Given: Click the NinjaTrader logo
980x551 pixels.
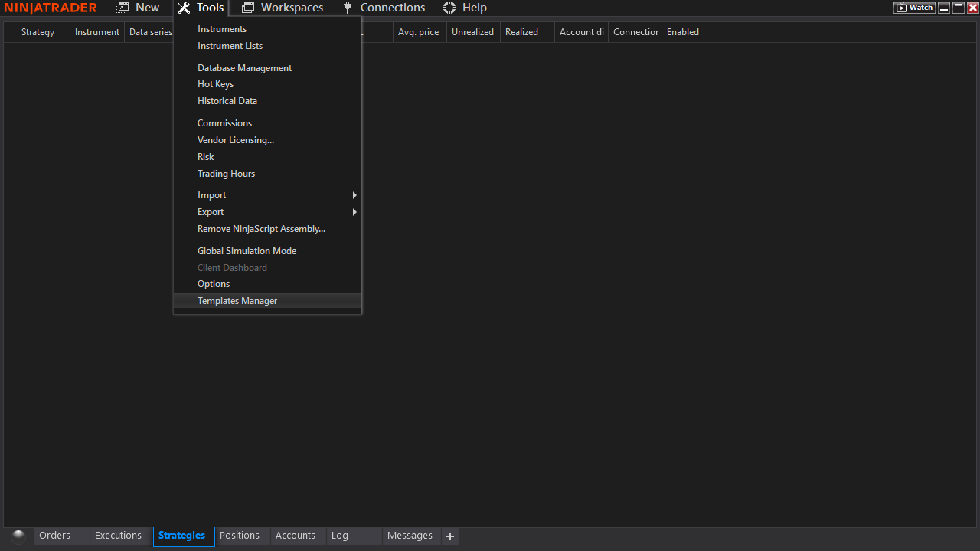Looking at the screenshot, I should 51,8.
